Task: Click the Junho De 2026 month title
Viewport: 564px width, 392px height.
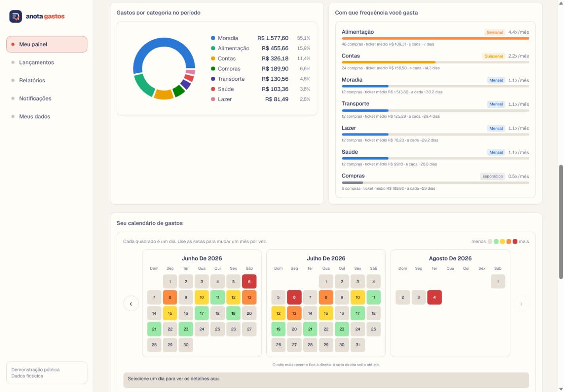Action: point(202,258)
